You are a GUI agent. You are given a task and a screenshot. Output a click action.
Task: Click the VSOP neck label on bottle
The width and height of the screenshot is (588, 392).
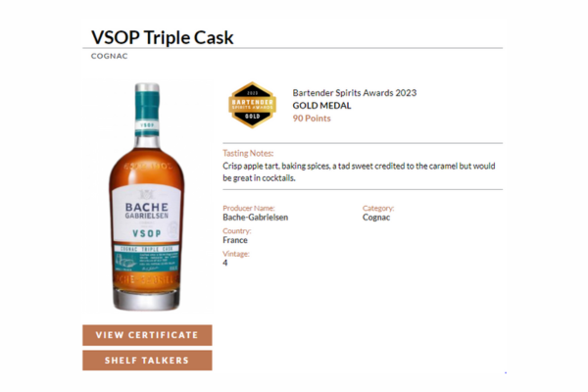(x=147, y=124)
